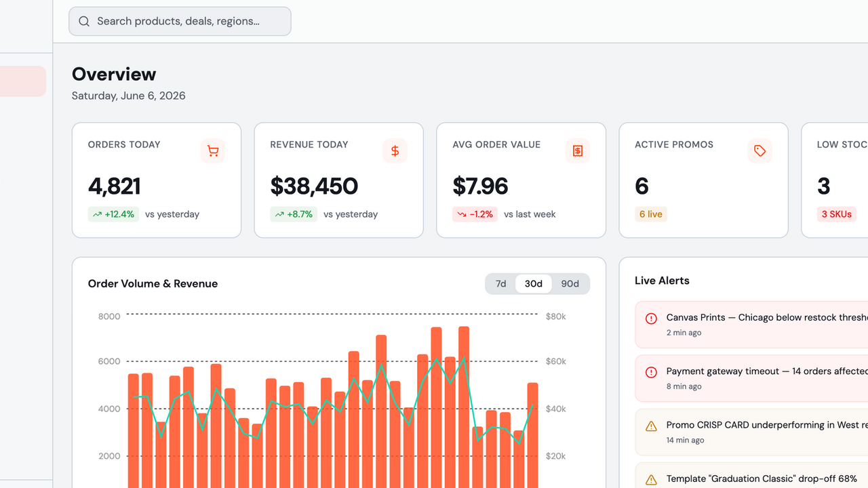The height and width of the screenshot is (488, 868).
Task: Click the 14 min ago timestamp
Action: click(x=686, y=441)
